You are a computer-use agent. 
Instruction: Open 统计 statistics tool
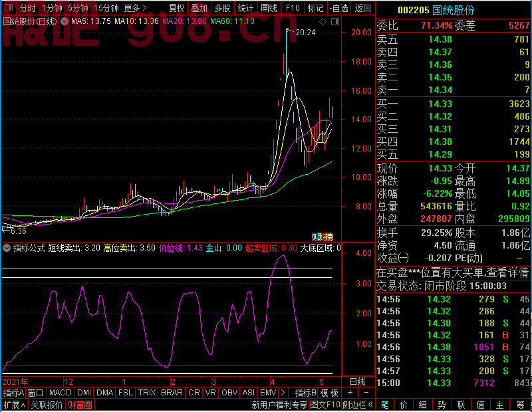245,8
